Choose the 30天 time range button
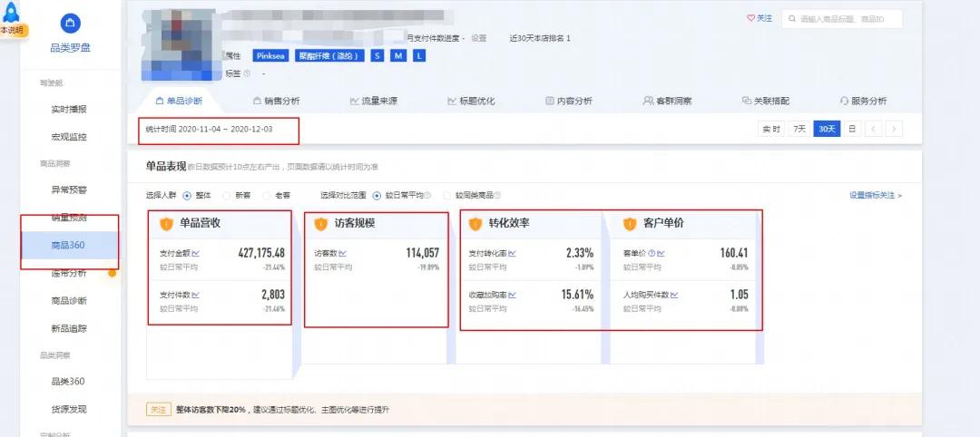Viewport: 980px width, 437px height. point(827,130)
